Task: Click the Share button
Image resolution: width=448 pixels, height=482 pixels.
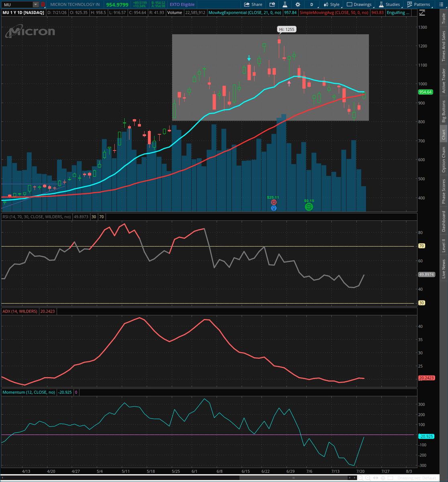Action: tap(253, 4)
